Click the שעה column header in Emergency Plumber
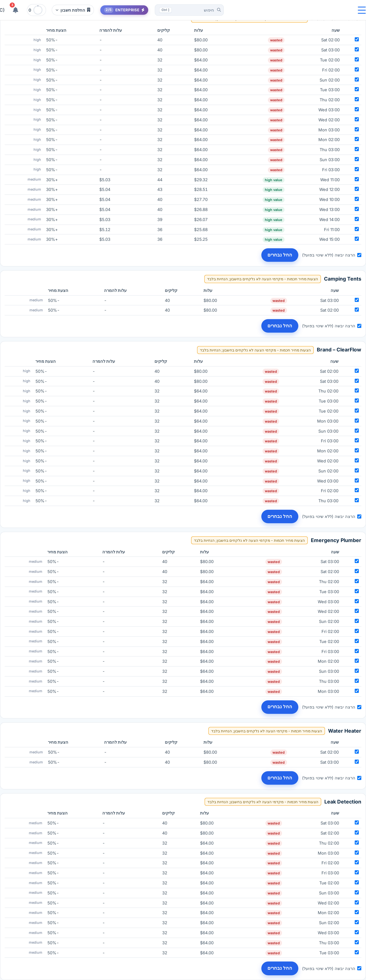 point(335,552)
